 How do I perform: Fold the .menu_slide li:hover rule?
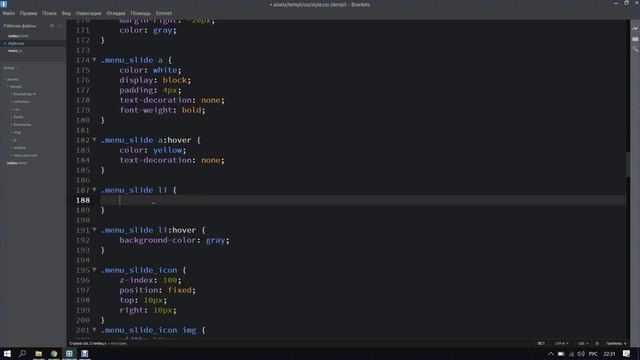(x=94, y=230)
